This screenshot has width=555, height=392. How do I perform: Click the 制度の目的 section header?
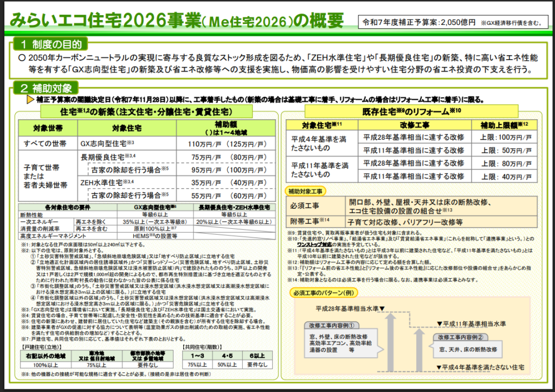(x=51, y=43)
